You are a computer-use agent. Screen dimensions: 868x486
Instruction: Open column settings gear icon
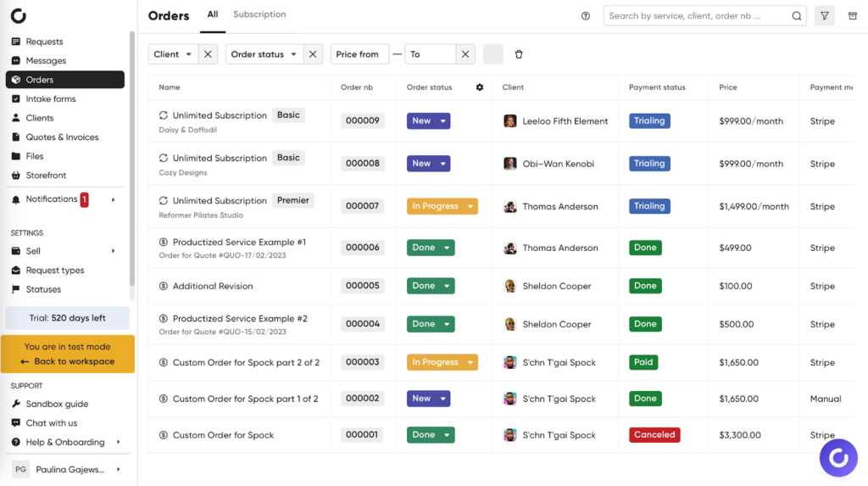coord(480,87)
